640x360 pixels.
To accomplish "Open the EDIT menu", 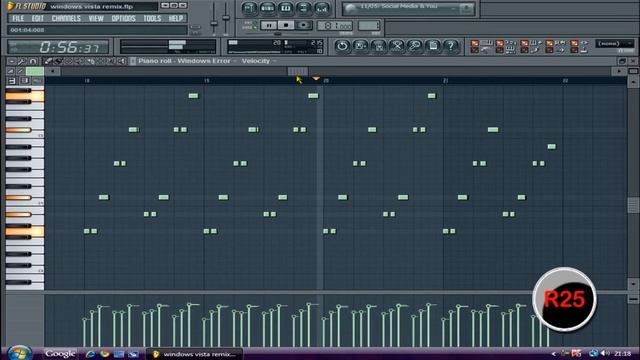I will click(x=37, y=18).
